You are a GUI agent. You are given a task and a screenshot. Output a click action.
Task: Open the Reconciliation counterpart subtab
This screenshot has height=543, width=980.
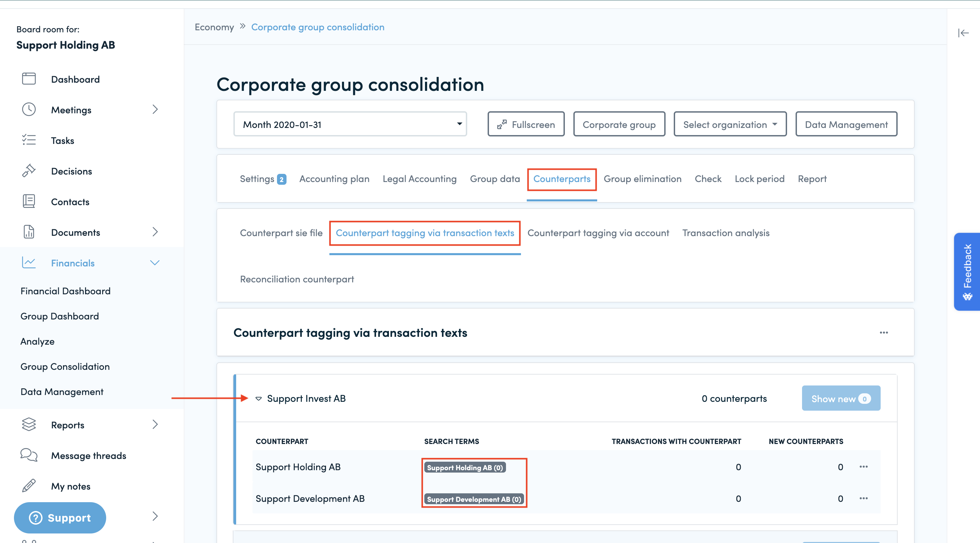[x=297, y=279]
